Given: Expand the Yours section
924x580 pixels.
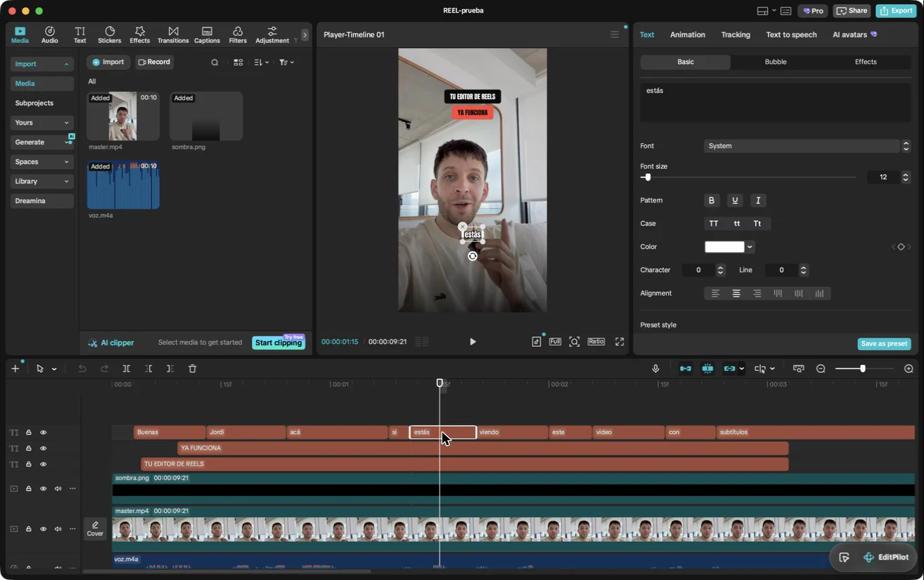Looking at the screenshot, I should pos(42,122).
